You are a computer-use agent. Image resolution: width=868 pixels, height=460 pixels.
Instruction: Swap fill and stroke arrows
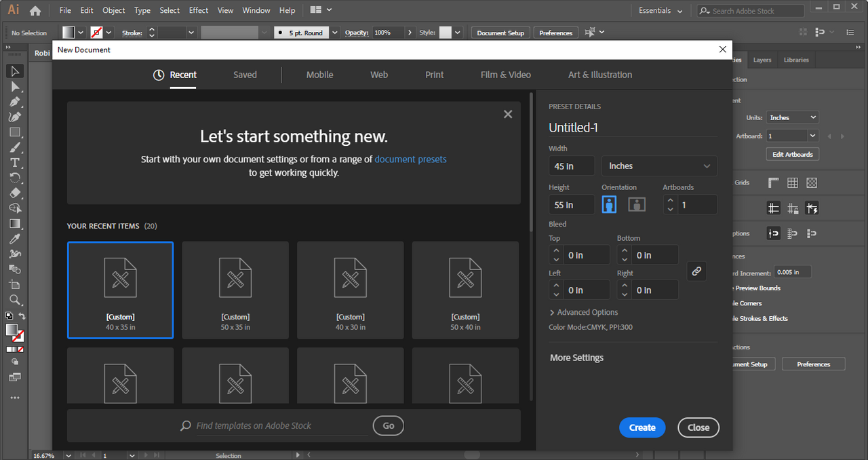(22, 316)
